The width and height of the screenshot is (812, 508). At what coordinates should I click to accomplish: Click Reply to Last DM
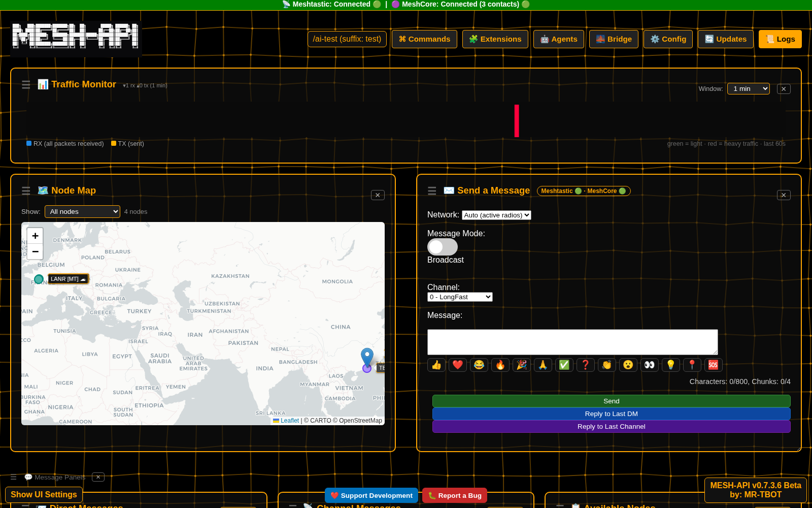612,414
